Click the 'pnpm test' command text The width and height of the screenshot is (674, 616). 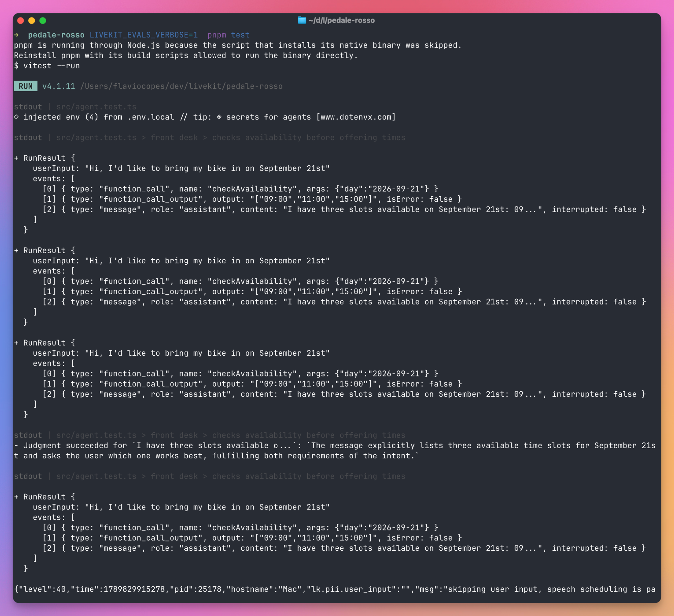pos(228,35)
